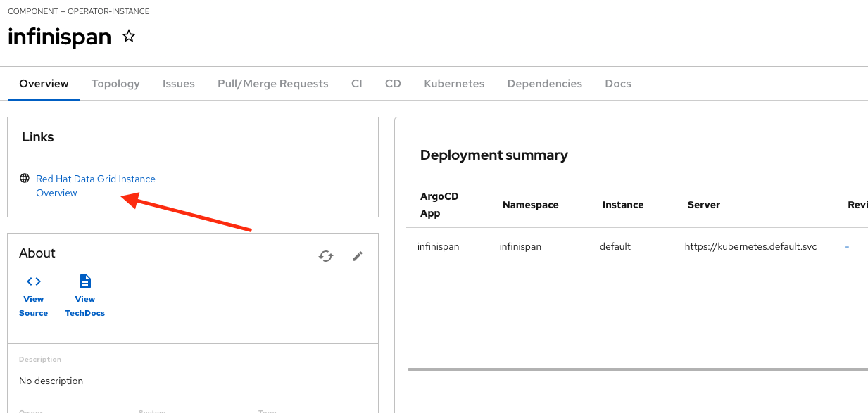
Task: Select the infinispan ArgoCD App cell
Action: pos(439,247)
